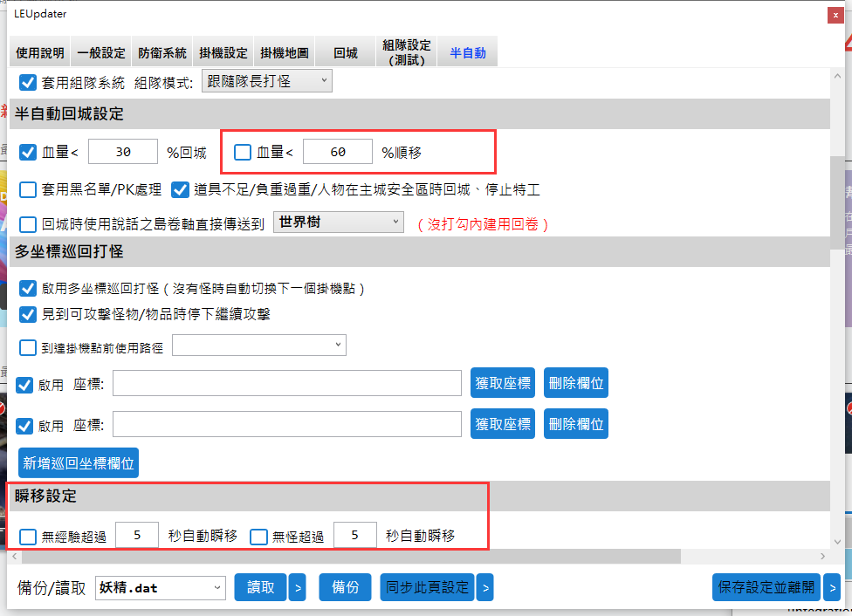
Task: Open the 組隊設定(測試) tab
Action: 407,52
